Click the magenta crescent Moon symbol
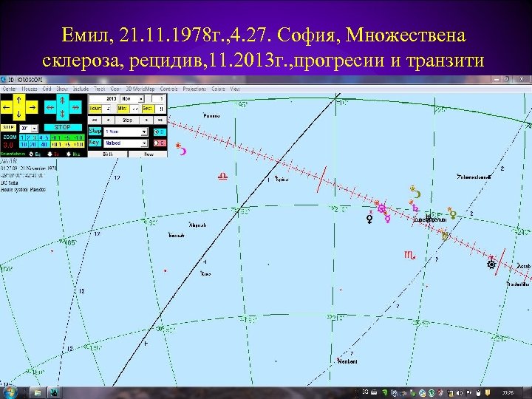 (x=183, y=151)
